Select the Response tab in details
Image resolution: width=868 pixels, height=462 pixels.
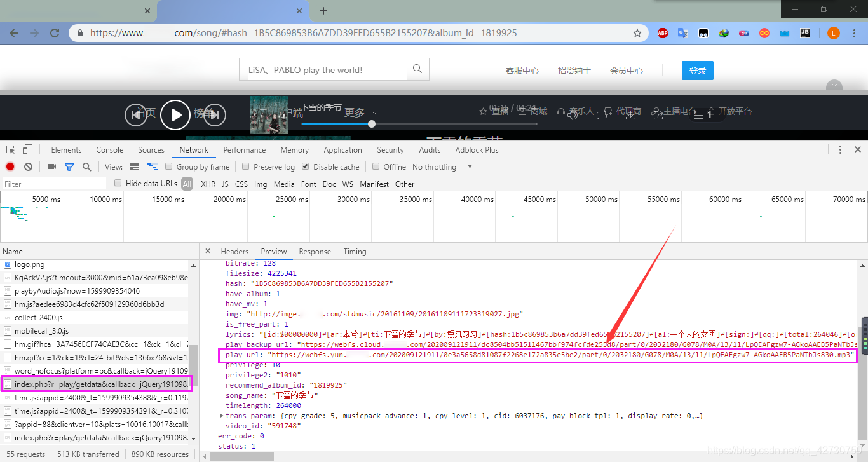[315, 251]
